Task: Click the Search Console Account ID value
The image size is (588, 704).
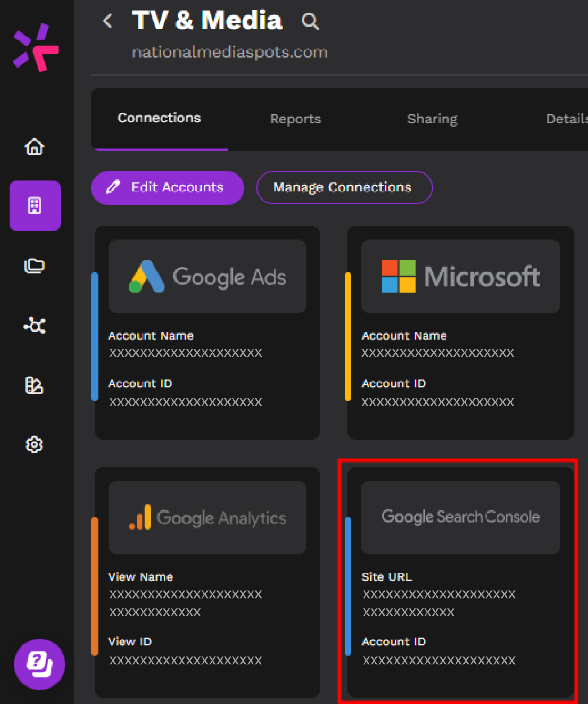Action: point(439,661)
